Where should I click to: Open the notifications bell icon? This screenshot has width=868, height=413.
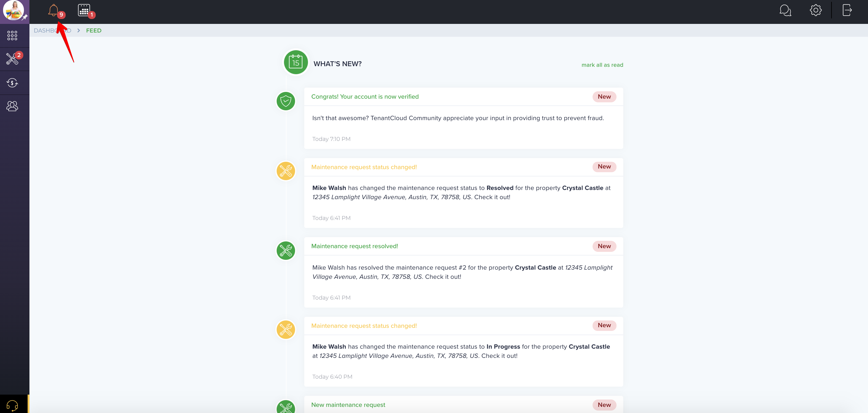point(53,10)
